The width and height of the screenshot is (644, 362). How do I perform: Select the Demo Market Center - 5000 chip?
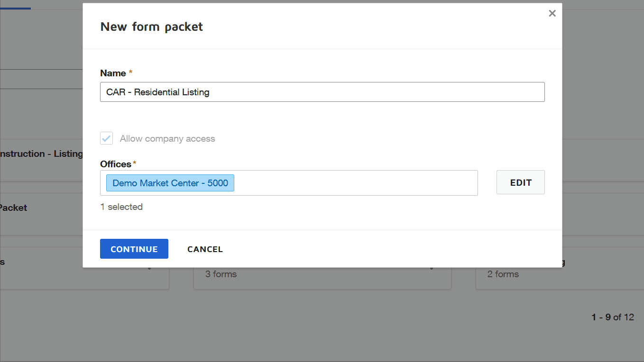point(169,182)
